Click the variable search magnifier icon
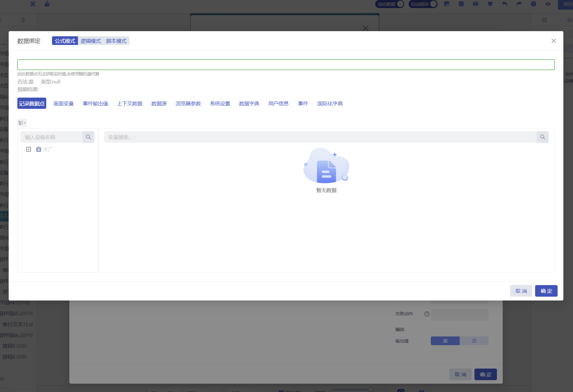The image size is (573, 392). tap(543, 137)
